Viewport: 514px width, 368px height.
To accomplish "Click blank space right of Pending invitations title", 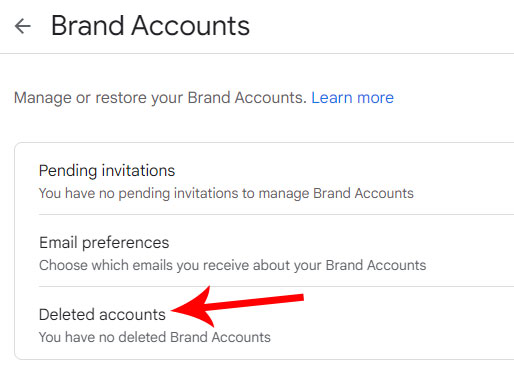I will 343,171.
